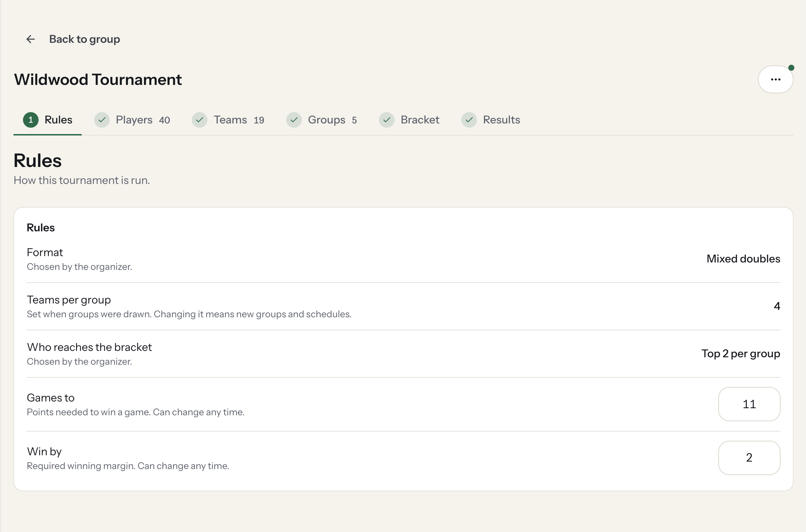Switch to the Rules tab

[x=48, y=120]
